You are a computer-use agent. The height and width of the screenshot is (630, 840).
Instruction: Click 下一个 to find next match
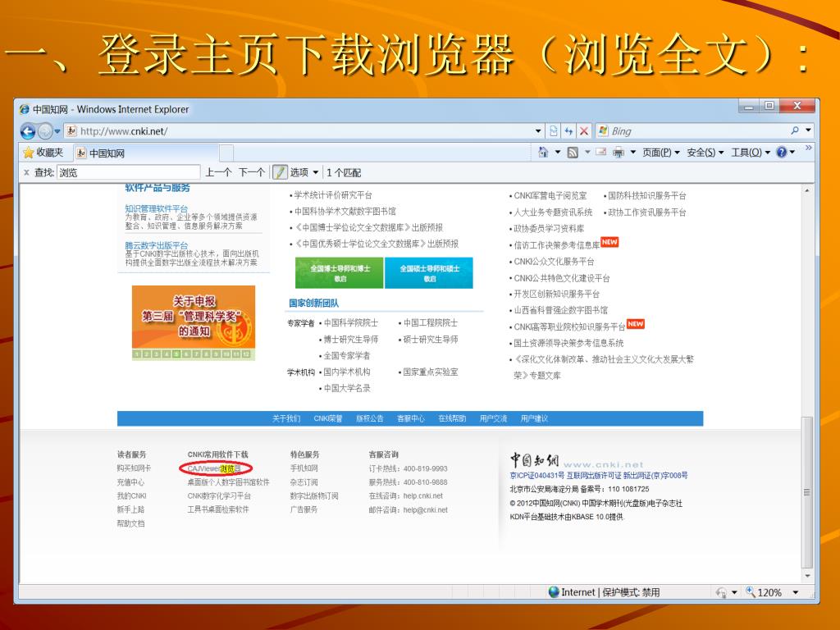click(x=251, y=172)
